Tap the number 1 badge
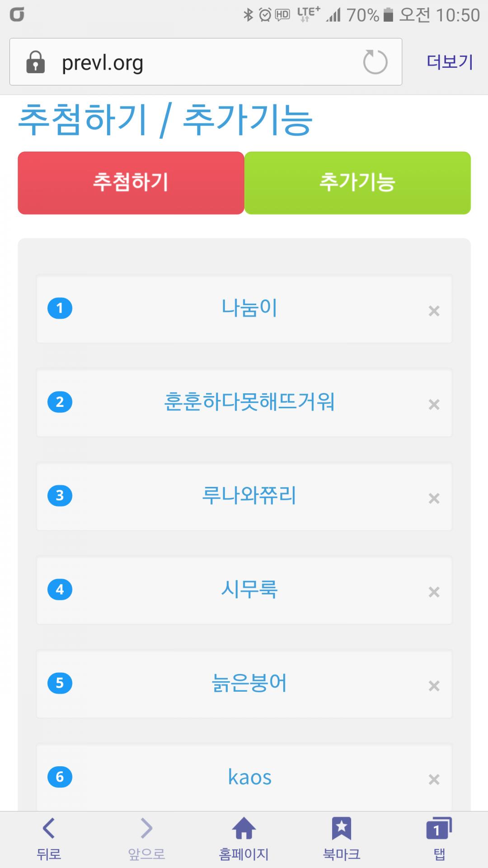 (60, 308)
